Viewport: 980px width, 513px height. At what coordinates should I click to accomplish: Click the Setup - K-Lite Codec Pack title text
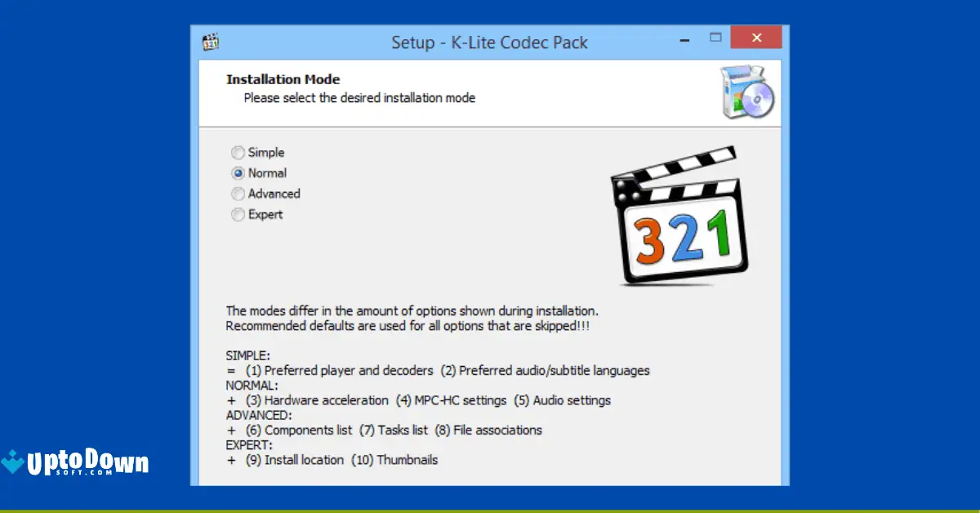(490, 42)
